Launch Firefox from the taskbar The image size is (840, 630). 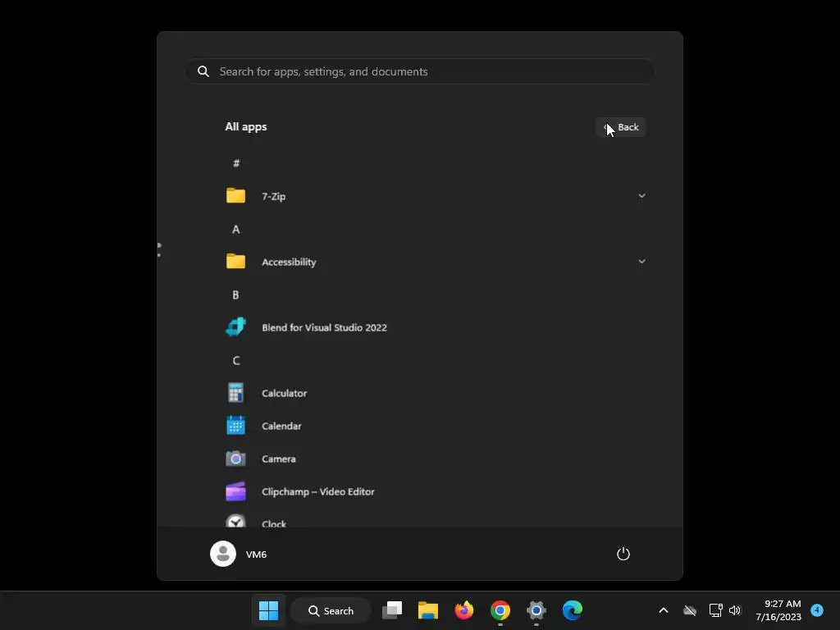464,610
